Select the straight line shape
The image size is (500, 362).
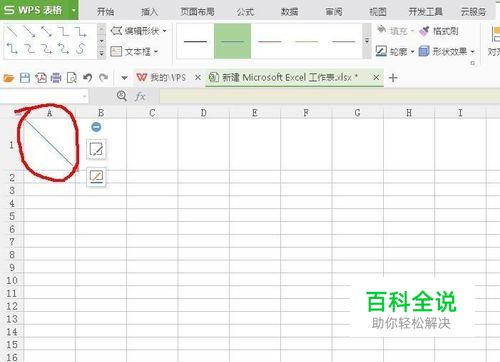point(12,32)
